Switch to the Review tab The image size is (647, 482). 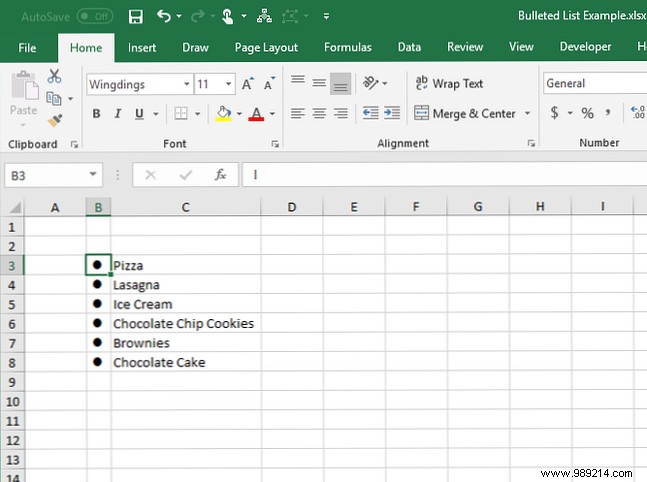[x=465, y=48]
